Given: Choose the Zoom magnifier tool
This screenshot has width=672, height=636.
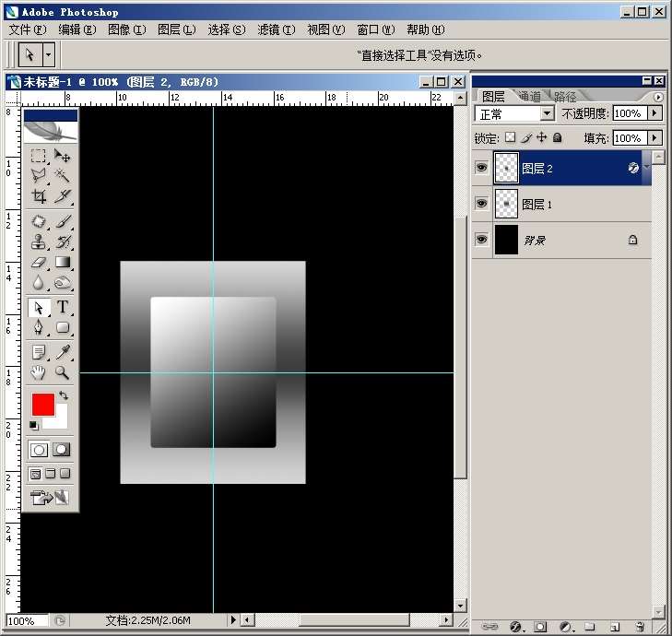Looking at the screenshot, I should 63,372.
